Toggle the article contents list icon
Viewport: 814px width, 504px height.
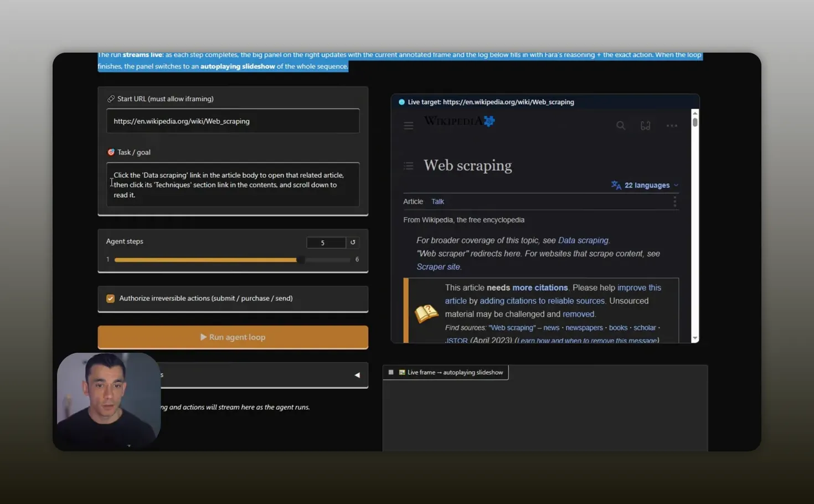click(409, 166)
